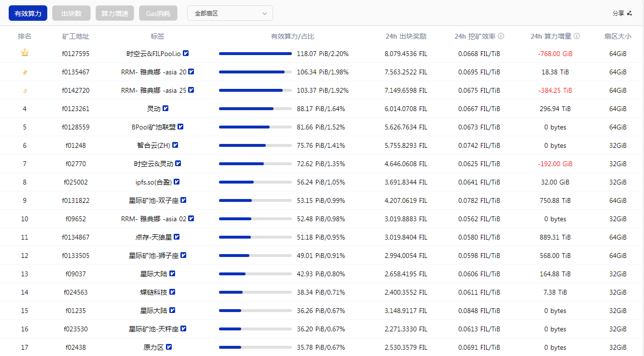Click the 有效算力/占比 column header
644x356 pixels.
click(x=293, y=36)
